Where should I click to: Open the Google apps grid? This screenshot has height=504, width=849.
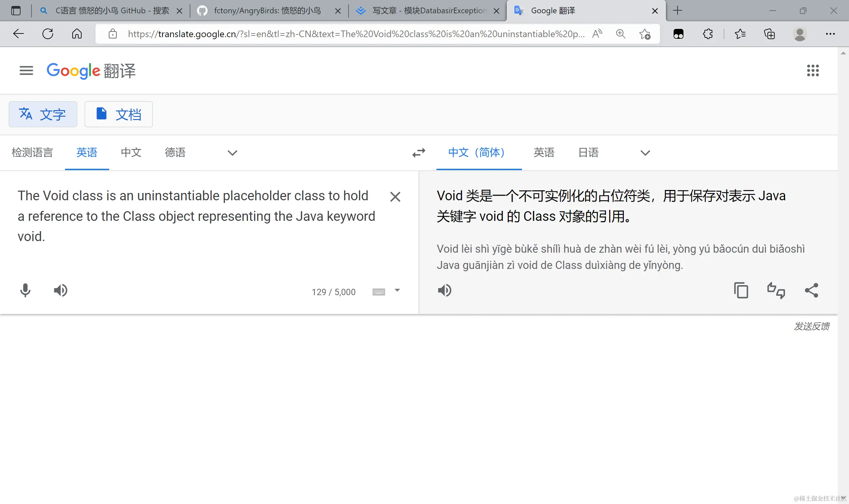click(x=813, y=71)
